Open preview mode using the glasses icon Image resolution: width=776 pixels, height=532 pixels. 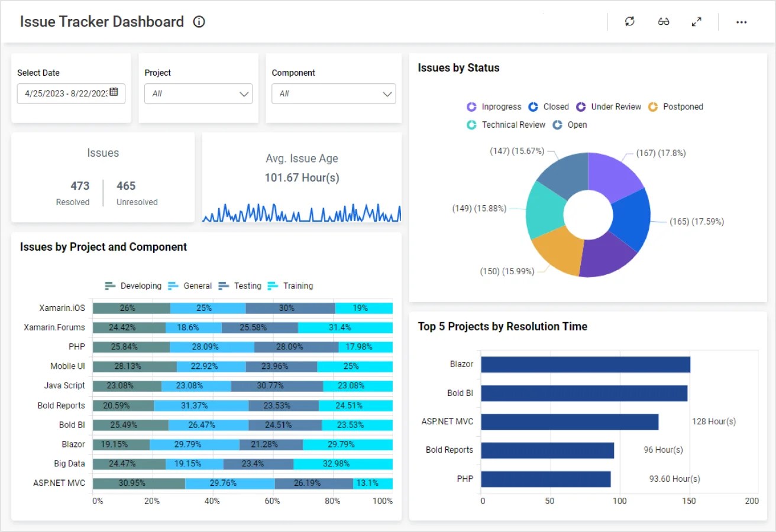tap(663, 21)
